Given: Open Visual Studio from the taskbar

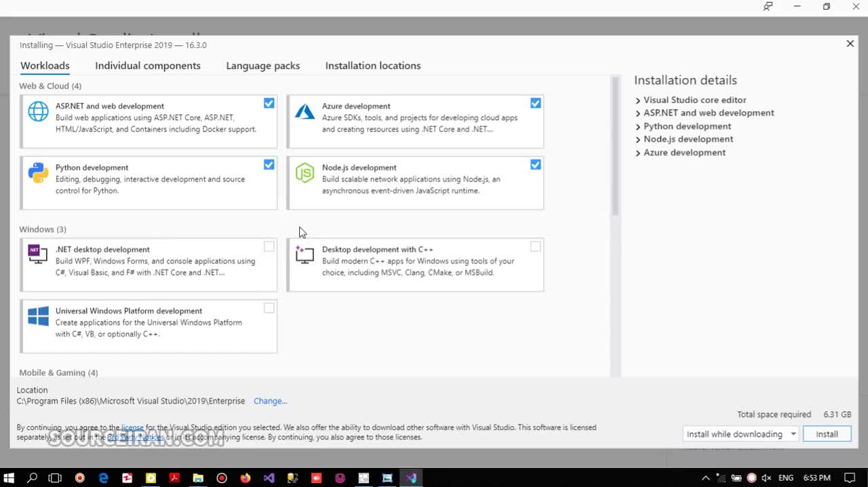Looking at the screenshot, I should (x=269, y=478).
